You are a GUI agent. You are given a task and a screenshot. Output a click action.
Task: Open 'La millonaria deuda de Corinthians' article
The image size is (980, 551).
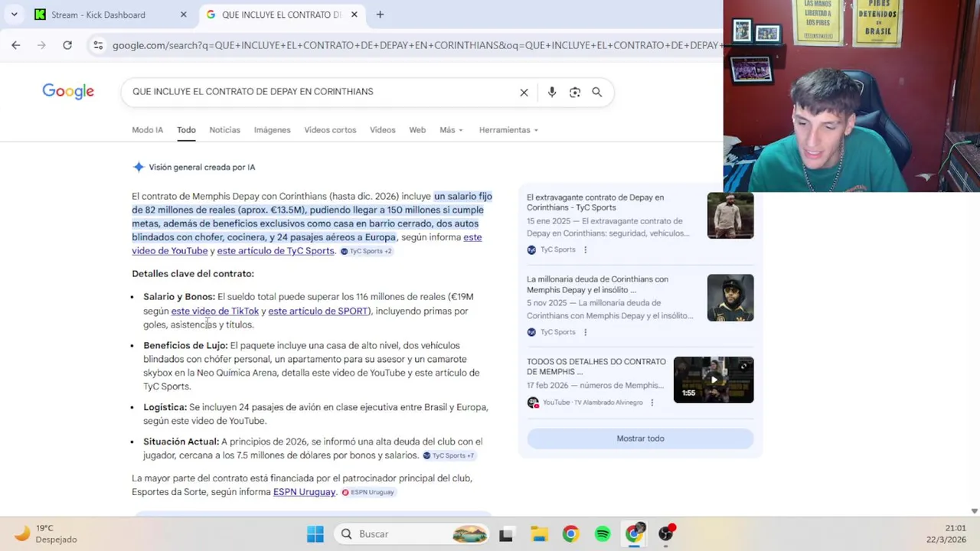tap(597, 284)
